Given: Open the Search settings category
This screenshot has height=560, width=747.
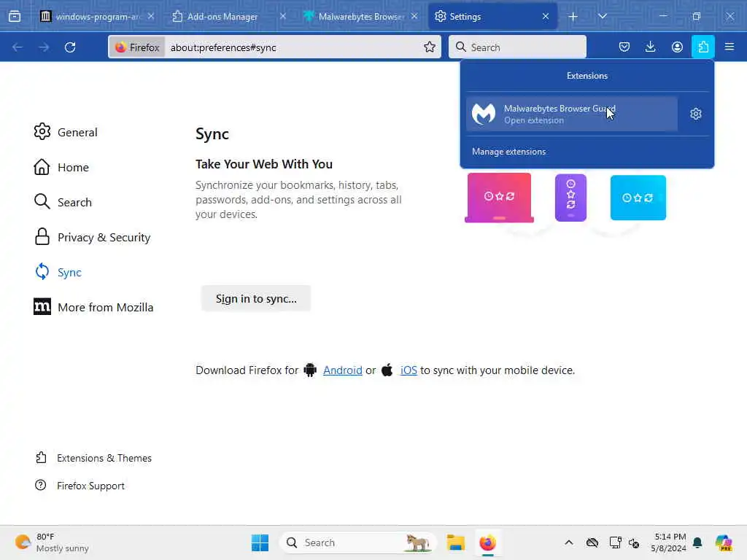Looking at the screenshot, I should tap(63, 202).
